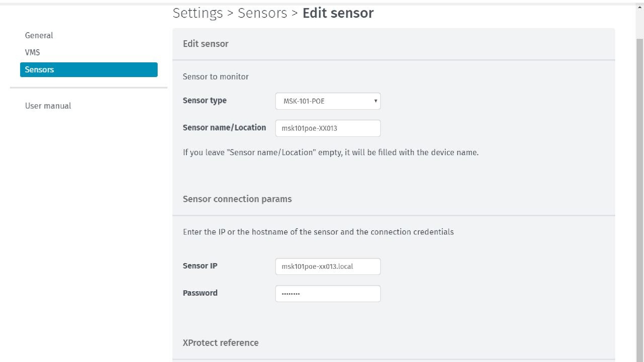
Task: Click the Sensor type label
Action: (205, 101)
